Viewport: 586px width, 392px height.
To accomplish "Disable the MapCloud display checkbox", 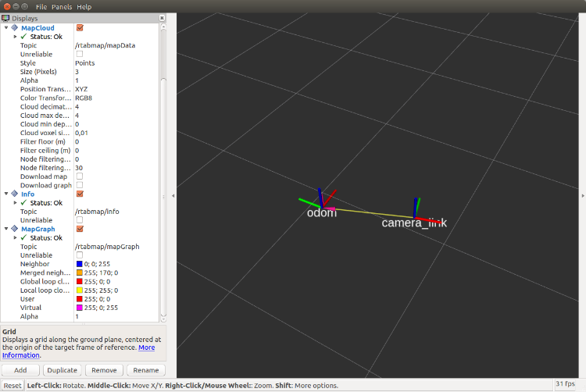I will tap(80, 27).
